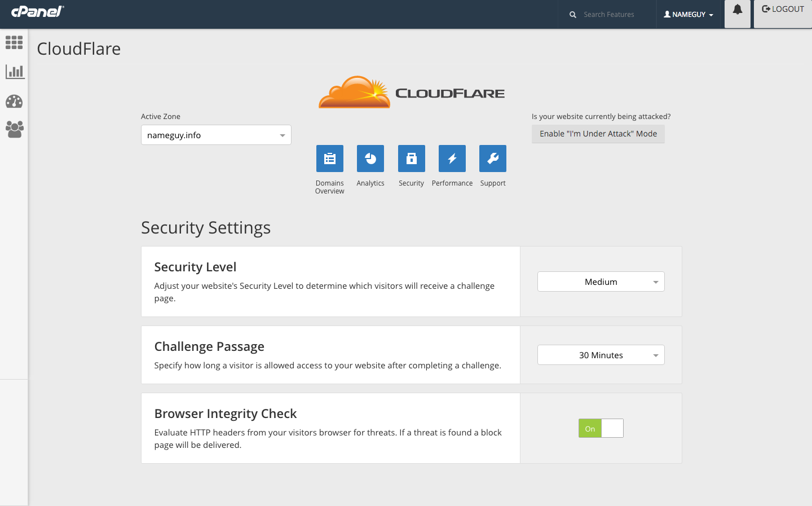Open the grid home icon in sidebar

coord(14,43)
